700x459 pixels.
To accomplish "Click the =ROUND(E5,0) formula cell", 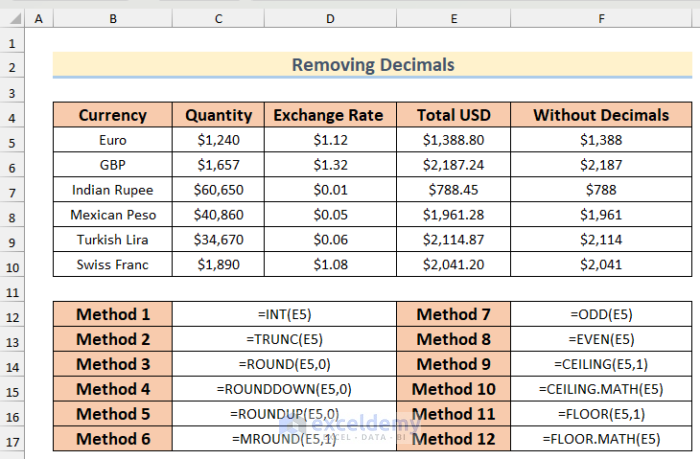I will coord(284,364).
